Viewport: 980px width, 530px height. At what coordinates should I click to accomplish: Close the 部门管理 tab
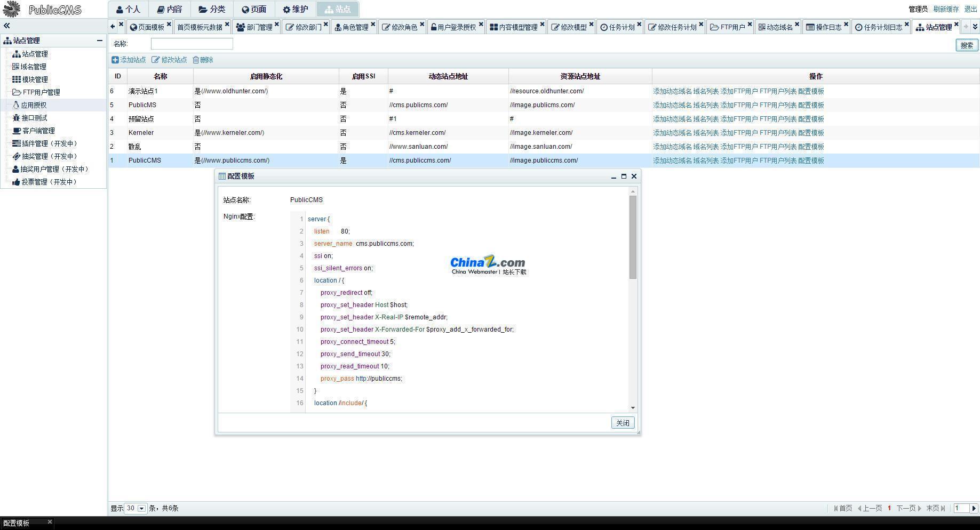click(276, 25)
